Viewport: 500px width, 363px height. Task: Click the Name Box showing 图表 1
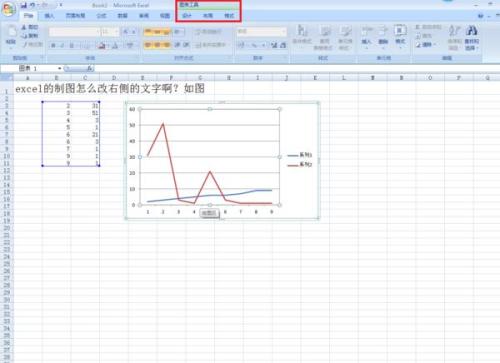(28, 68)
